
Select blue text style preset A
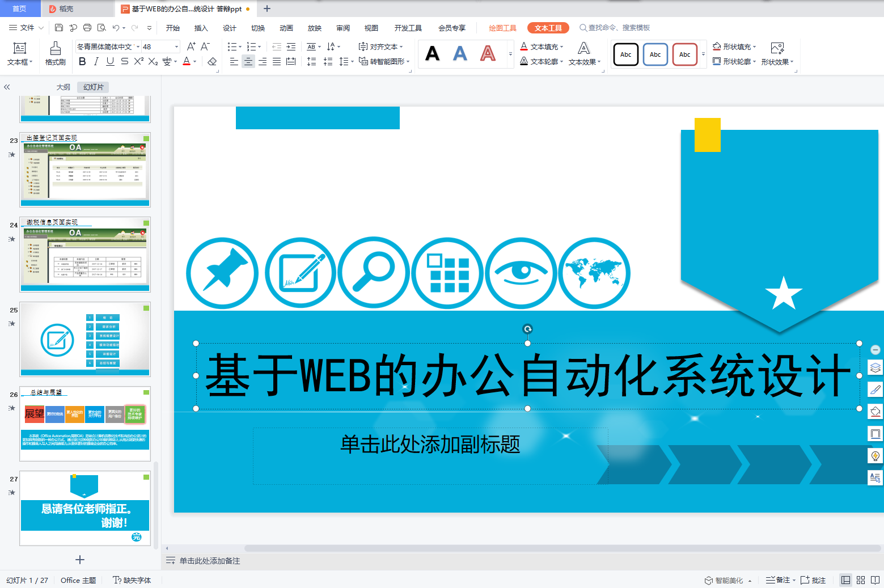[460, 54]
